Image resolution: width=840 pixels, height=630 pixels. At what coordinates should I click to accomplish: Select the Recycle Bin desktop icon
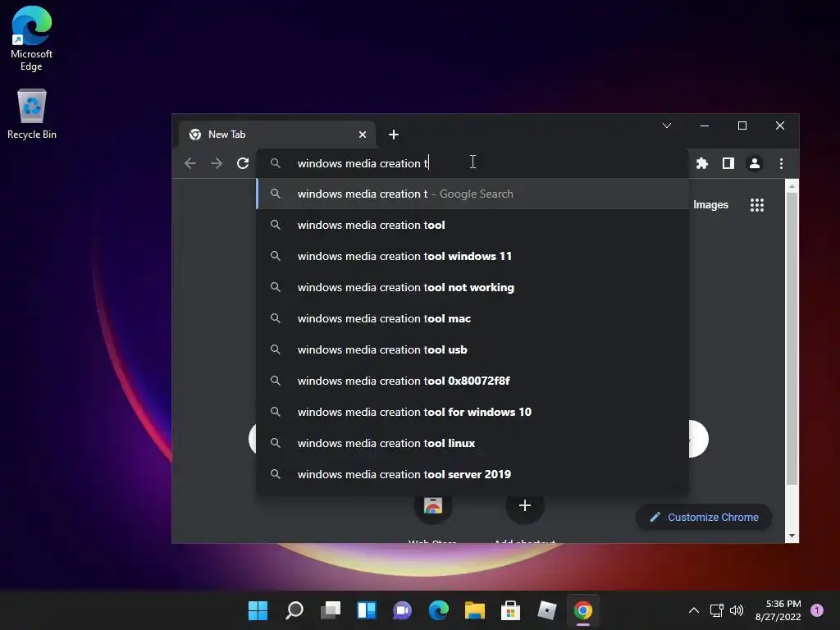pyautogui.click(x=32, y=114)
